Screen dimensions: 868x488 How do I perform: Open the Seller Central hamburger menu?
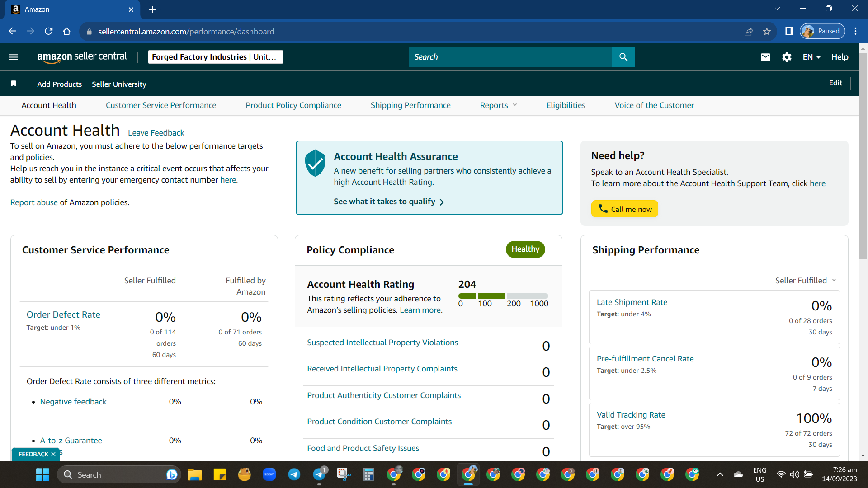point(14,57)
